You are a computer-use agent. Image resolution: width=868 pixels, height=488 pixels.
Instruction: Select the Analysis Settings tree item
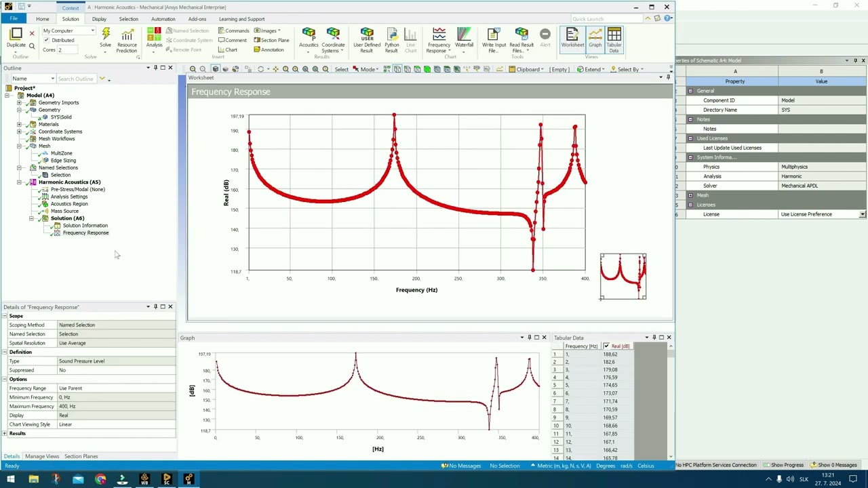coord(68,197)
